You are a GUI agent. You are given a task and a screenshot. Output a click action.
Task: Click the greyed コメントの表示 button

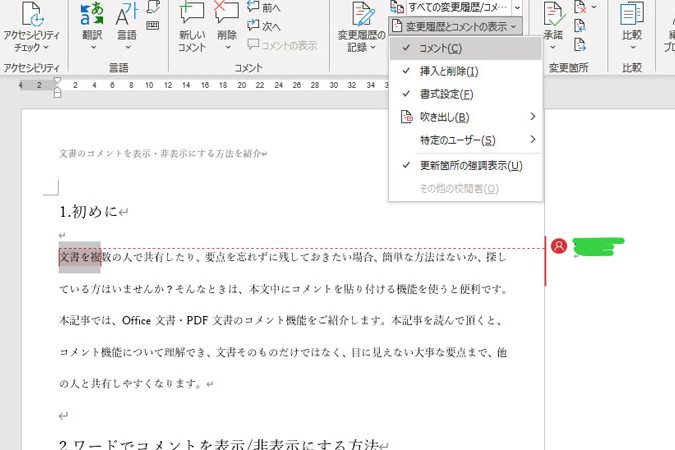click(282, 45)
